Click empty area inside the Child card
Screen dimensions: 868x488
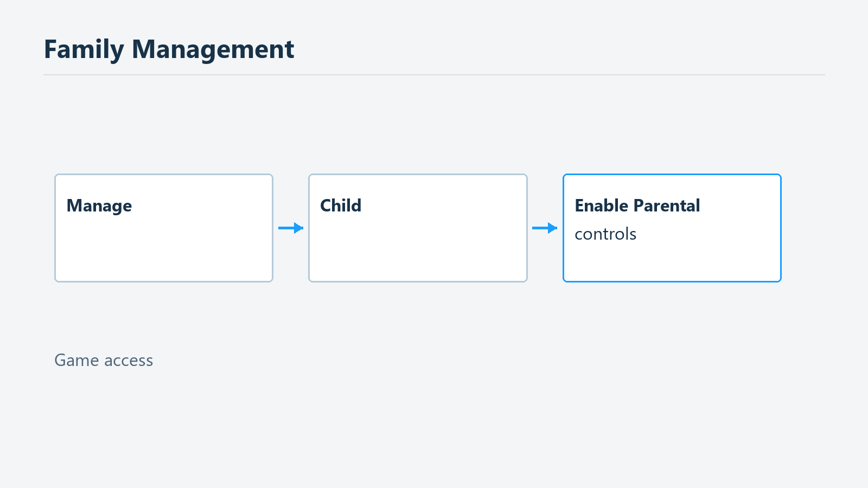pos(418,252)
